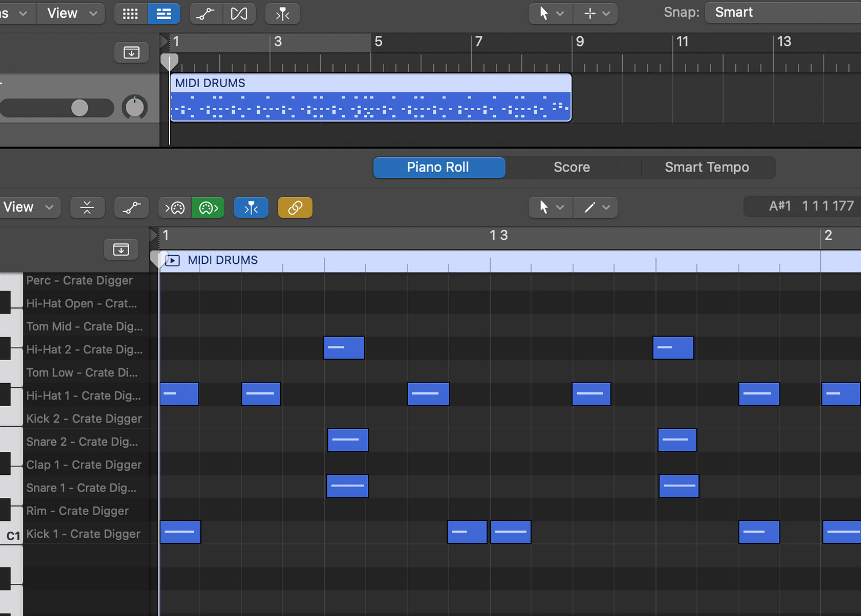Open the Piano Roll View menu

click(x=28, y=207)
